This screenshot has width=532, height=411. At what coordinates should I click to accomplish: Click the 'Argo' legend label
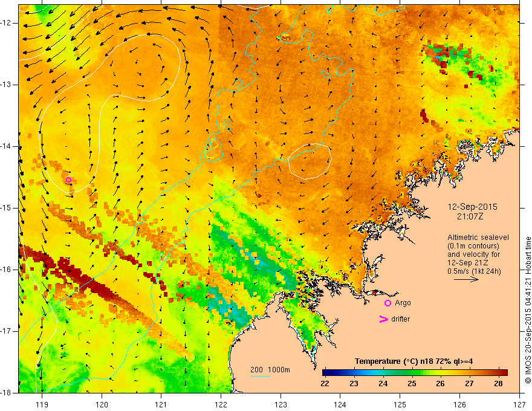coord(403,303)
